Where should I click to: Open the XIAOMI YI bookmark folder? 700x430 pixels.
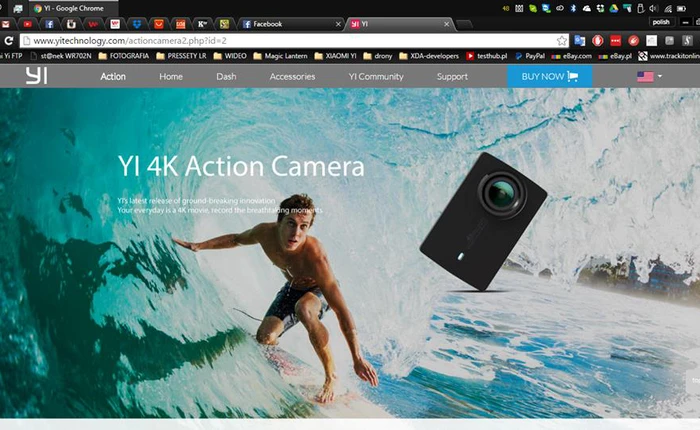coord(335,56)
